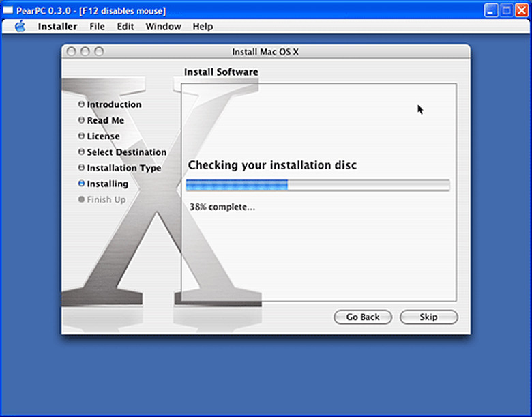Click the Install Software heading
The width and height of the screenshot is (532, 417).
(x=221, y=72)
